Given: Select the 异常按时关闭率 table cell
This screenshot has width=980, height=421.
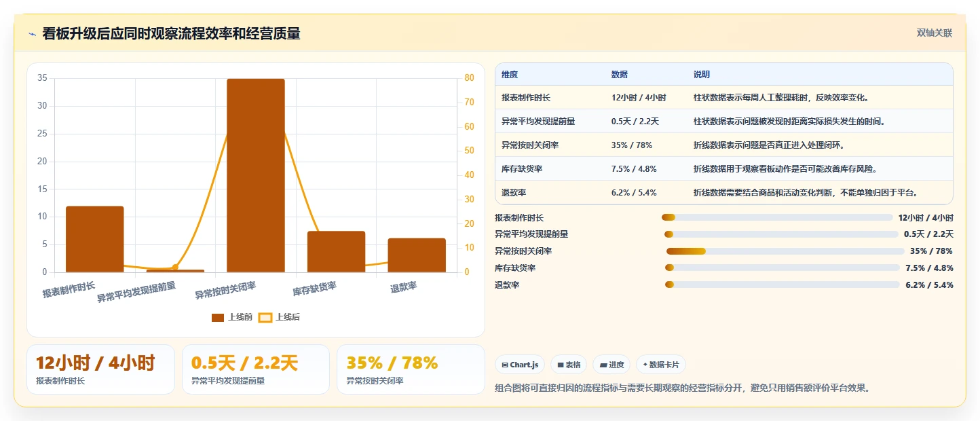Looking at the screenshot, I should pos(530,145).
